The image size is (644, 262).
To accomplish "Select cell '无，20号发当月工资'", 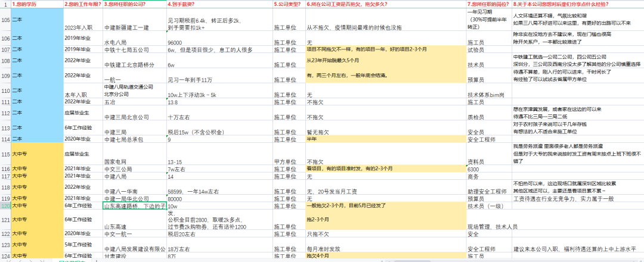I will [386, 188].
